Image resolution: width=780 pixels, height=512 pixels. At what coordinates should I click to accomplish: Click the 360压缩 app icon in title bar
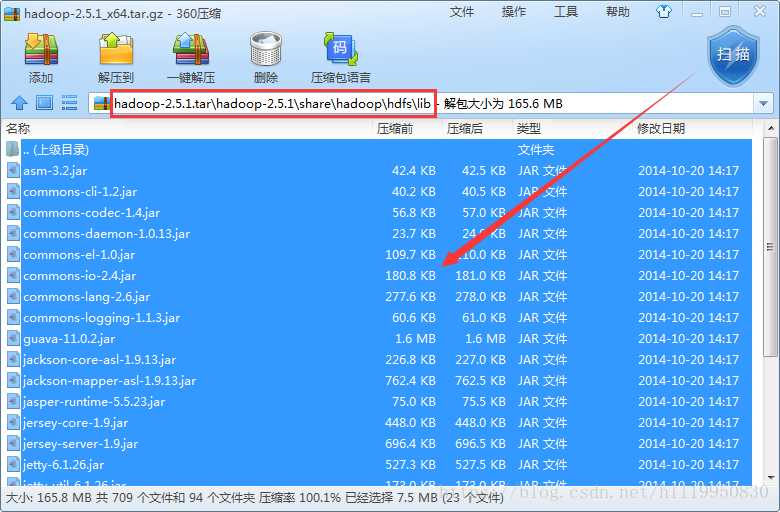click(x=12, y=13)
